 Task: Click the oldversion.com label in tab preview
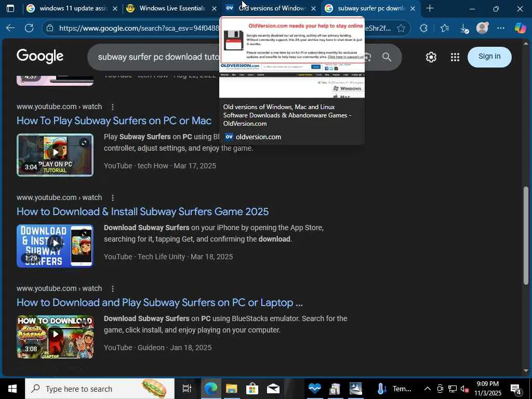258,137
